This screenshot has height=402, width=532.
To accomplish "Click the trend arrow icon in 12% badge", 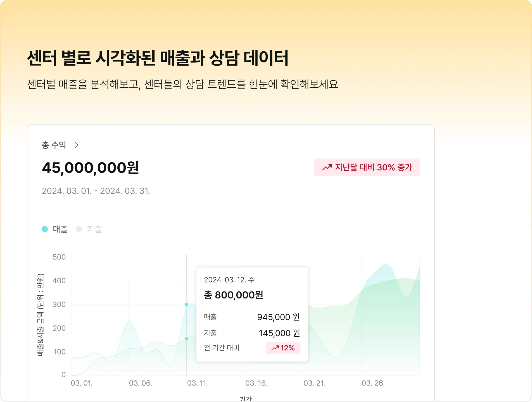I will coord(275,348).
